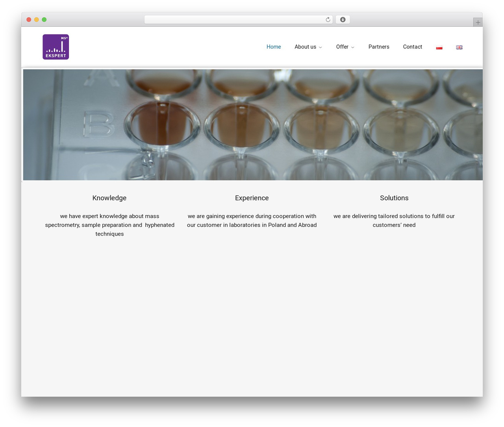Focus the browser address bar
Image resolution: width=504 pixels, height=427 pixels.
tap(238, 20)
